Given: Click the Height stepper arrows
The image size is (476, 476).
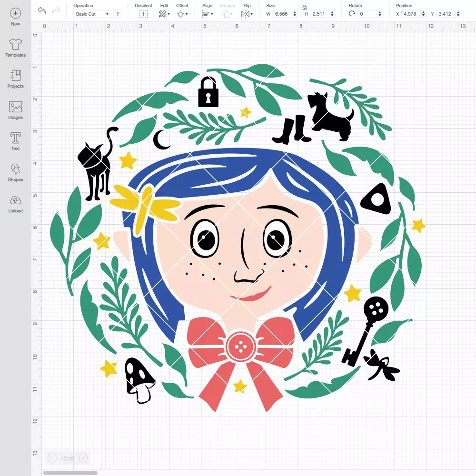Looking at the screenshot, I should coord(332,14).
